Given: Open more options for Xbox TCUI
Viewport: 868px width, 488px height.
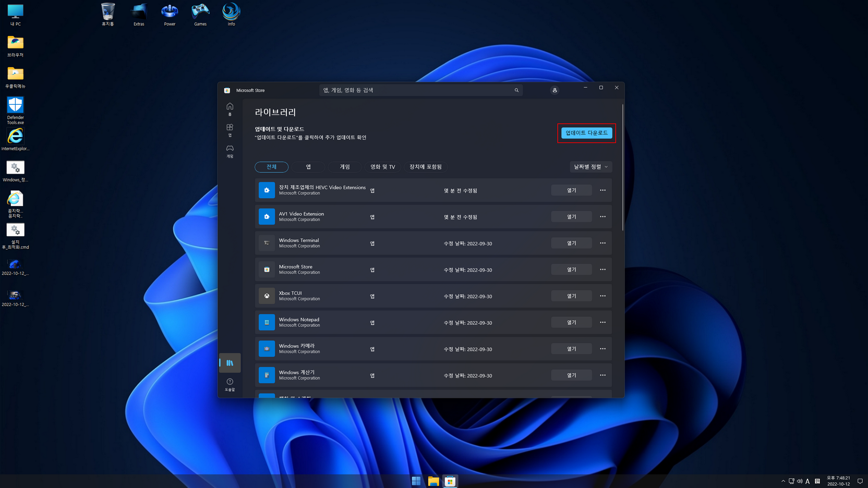Looking at the screenshot, I should pos(602,296).
